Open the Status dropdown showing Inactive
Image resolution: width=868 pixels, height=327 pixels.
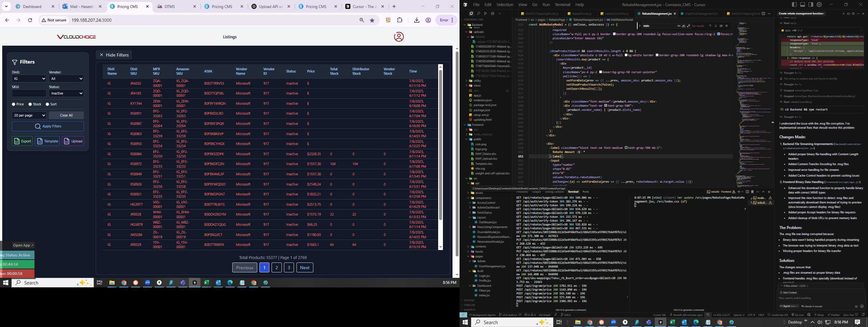(x=66, y=93)
